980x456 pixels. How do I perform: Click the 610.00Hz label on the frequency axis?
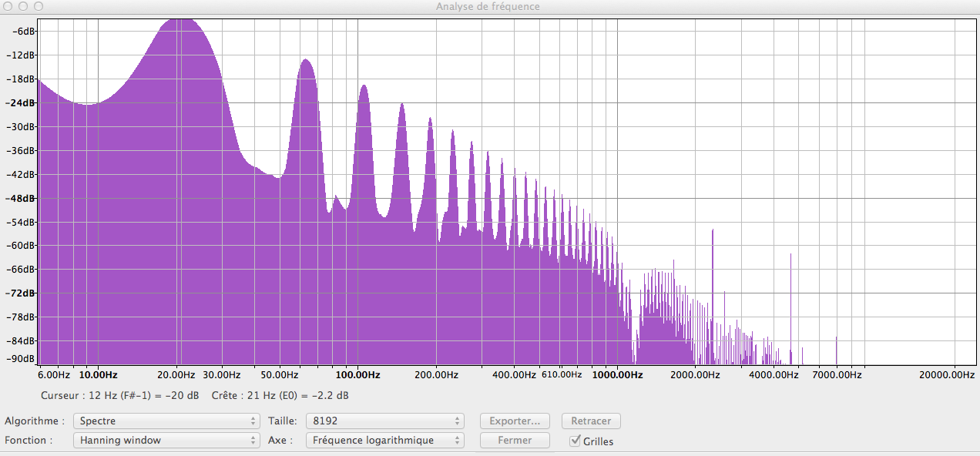pos(562,374)
